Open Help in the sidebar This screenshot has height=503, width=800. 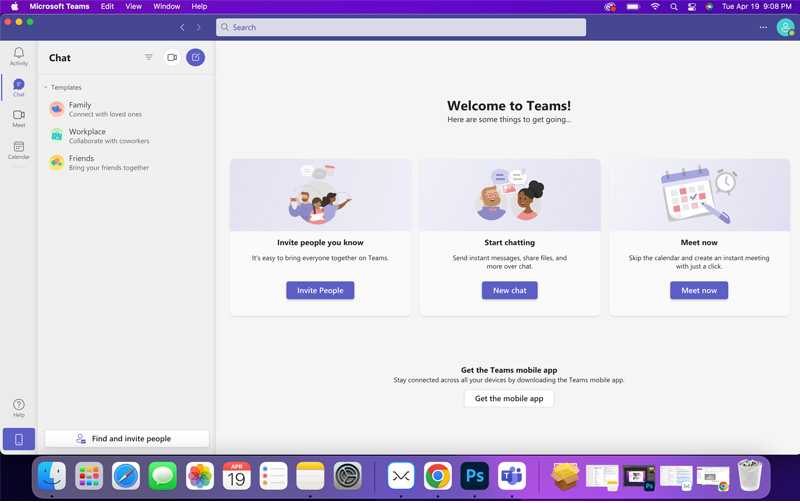tap(19, 408)
